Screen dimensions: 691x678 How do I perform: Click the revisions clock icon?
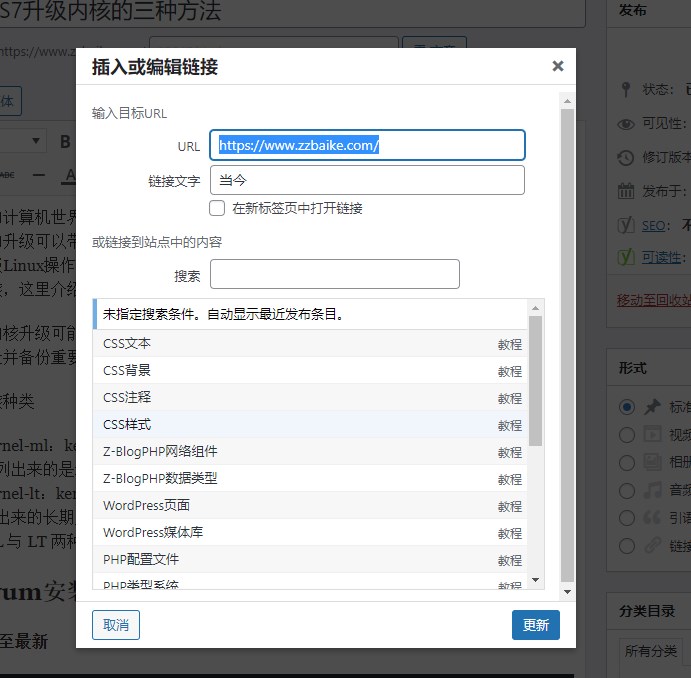point(625,157)
